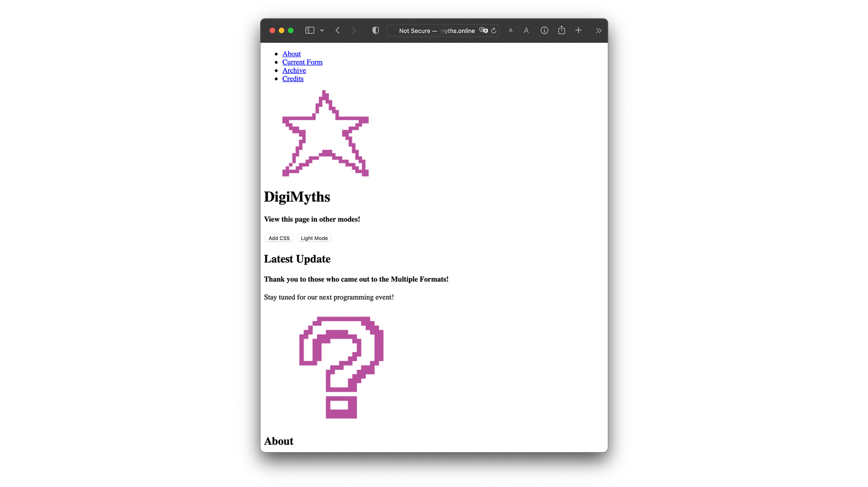Click the pixelated star logo icon
The width and height of the screenshot is (868, 487).
pyautogui.click(x=325, y=134)
